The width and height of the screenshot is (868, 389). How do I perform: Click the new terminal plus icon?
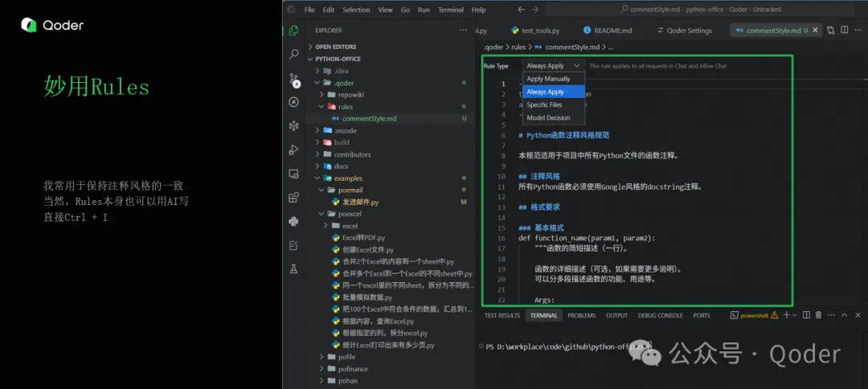tap(786, 315)
